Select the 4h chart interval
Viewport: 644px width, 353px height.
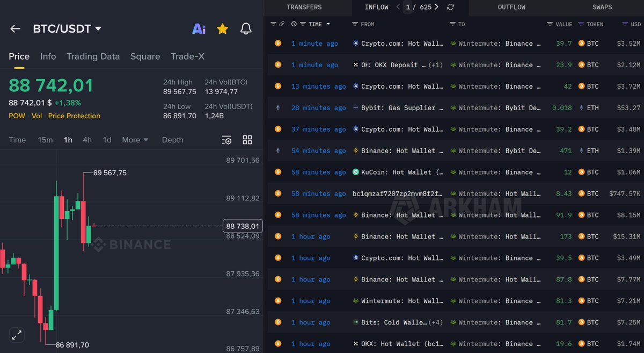point(87,140)
